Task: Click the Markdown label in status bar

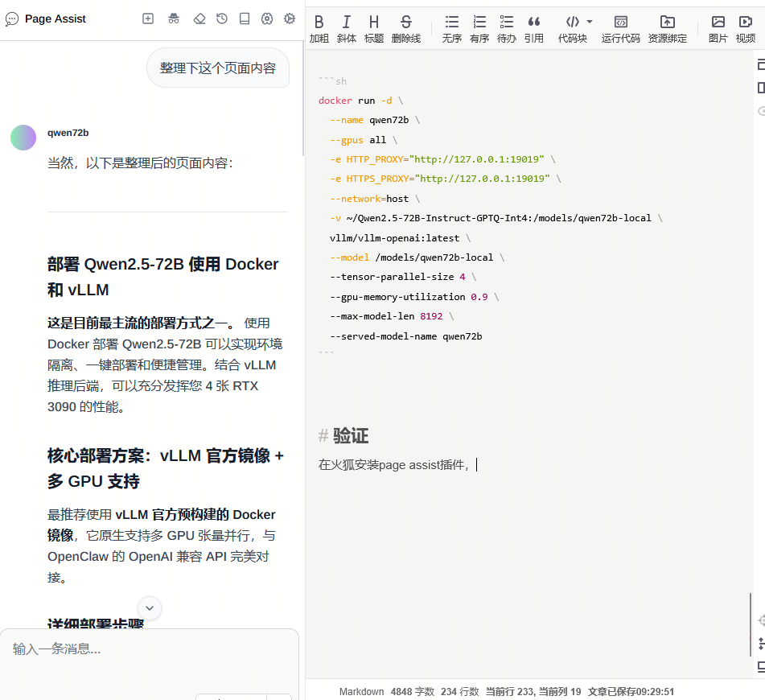Action: [361, 692]
